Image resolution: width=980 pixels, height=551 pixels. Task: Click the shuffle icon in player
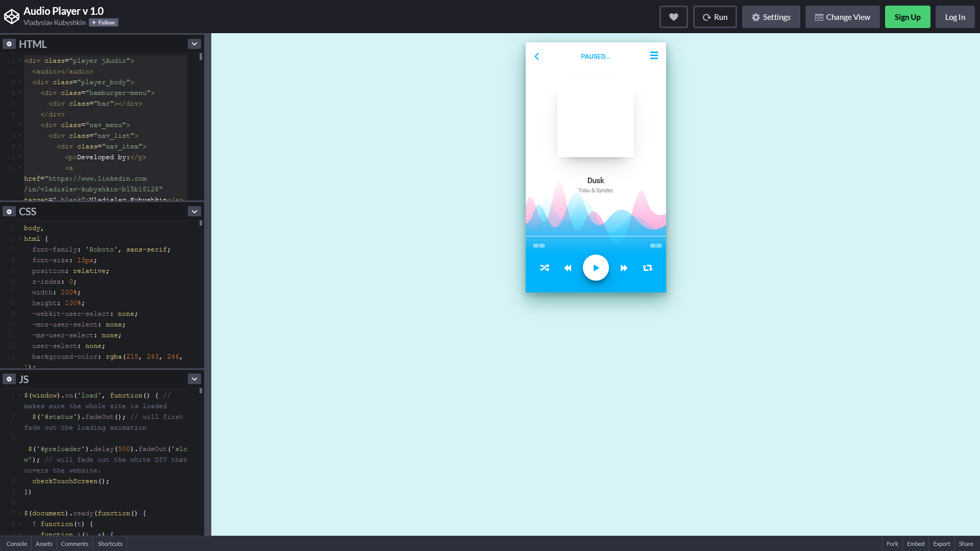tap(545, 268)
